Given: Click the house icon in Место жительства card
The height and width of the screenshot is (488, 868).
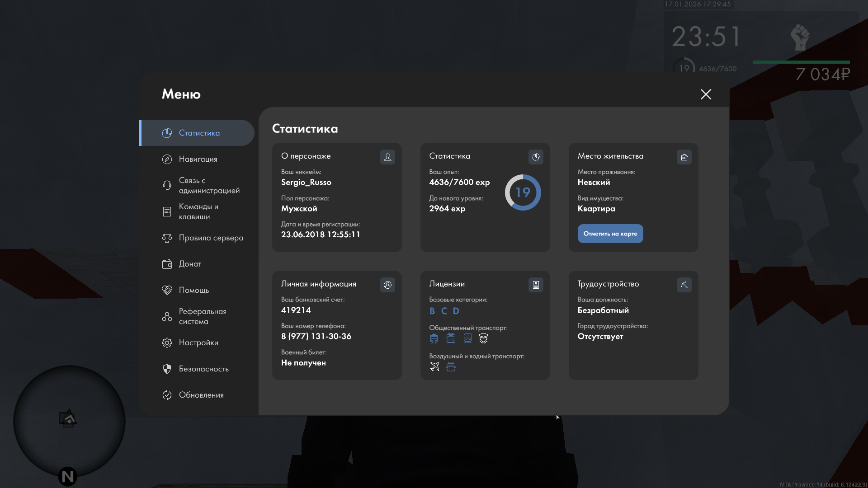Looking at the screenshot, I should (x=684, y=157).
